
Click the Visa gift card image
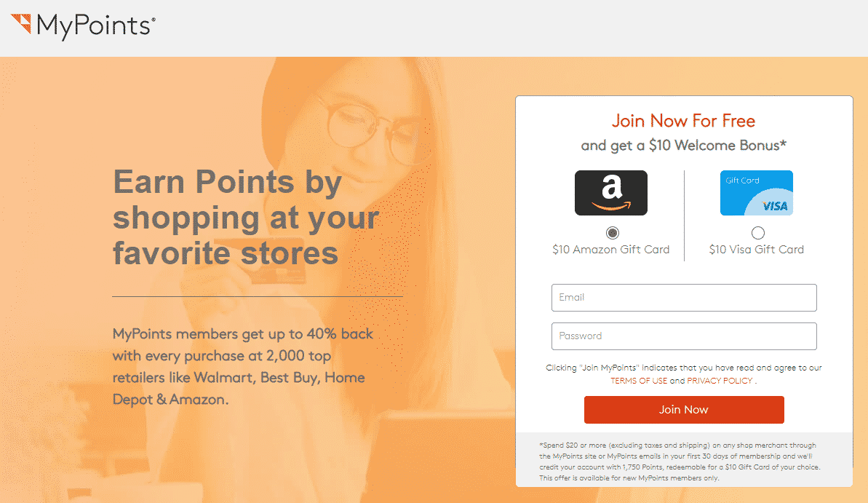[x=757, y=193]
